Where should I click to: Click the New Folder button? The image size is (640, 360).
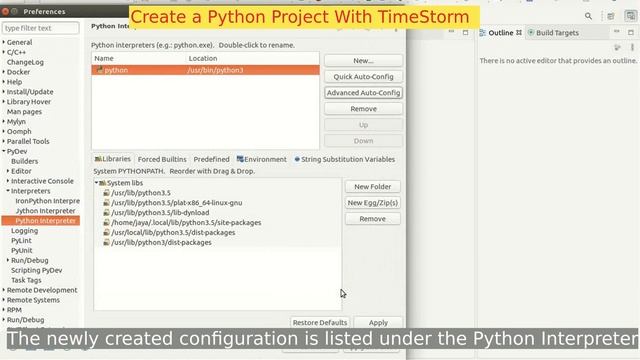pyautogui.click(x=372, y=187)
